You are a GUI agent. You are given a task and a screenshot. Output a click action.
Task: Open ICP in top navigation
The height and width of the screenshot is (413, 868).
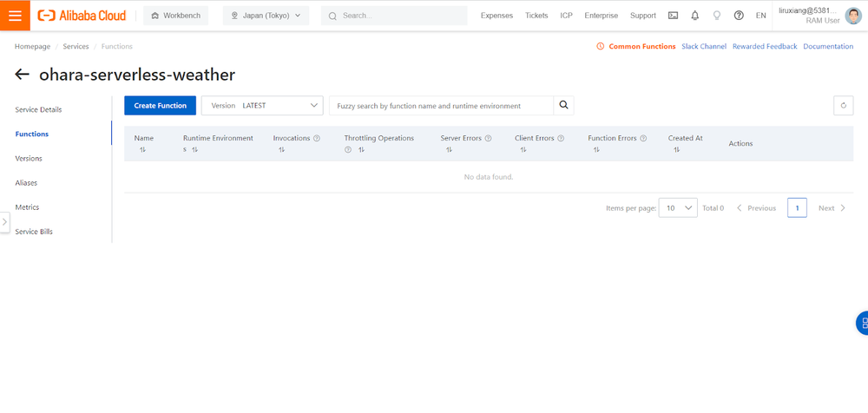[x=566, y=16]
